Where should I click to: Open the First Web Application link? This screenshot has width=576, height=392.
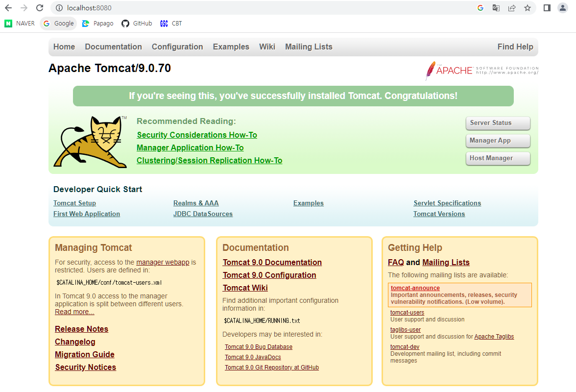[87, 214]
